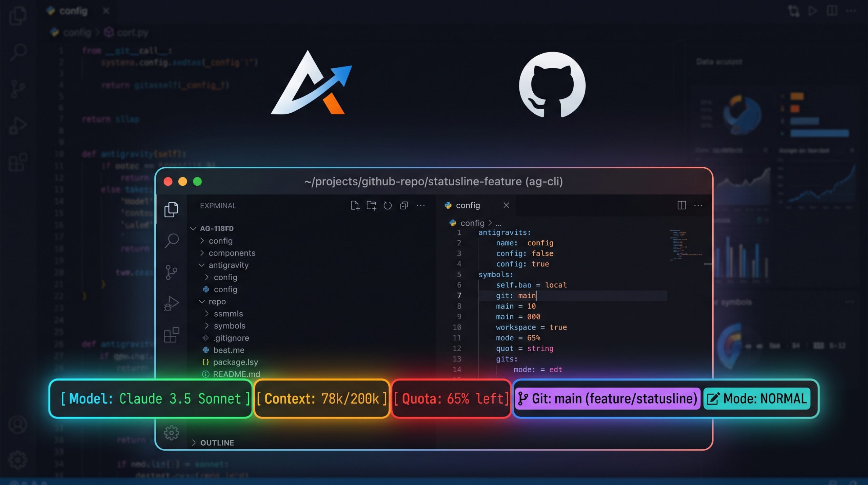Click the split editor icon in the editor toolbar
Viewport: 868px width, 485px height.
point(682,205)
